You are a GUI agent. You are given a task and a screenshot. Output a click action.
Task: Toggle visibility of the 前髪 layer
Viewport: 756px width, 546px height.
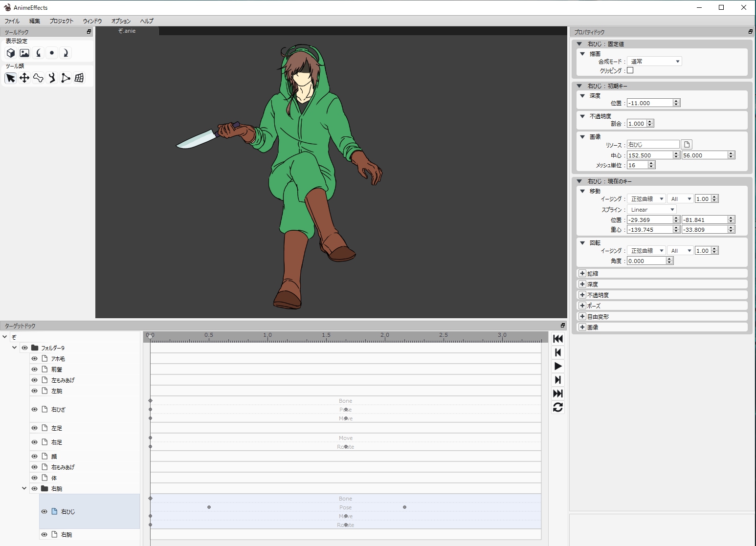coord(35,370)
